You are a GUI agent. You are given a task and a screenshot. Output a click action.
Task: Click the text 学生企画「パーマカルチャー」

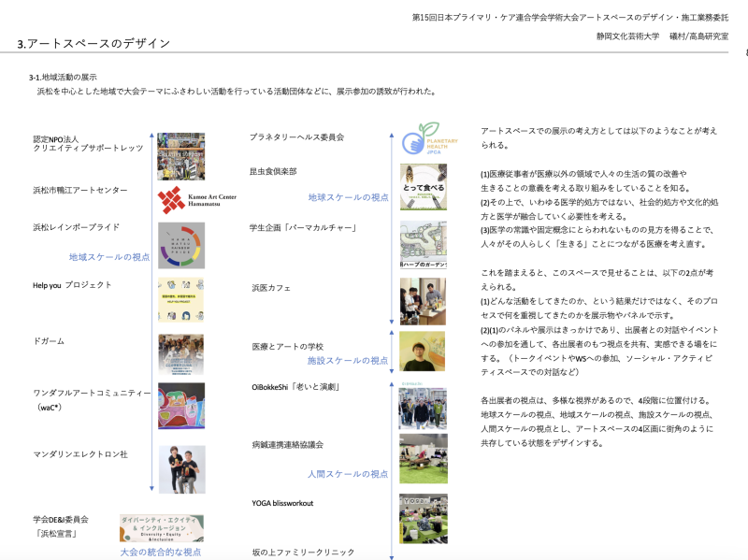coord(303,227)
